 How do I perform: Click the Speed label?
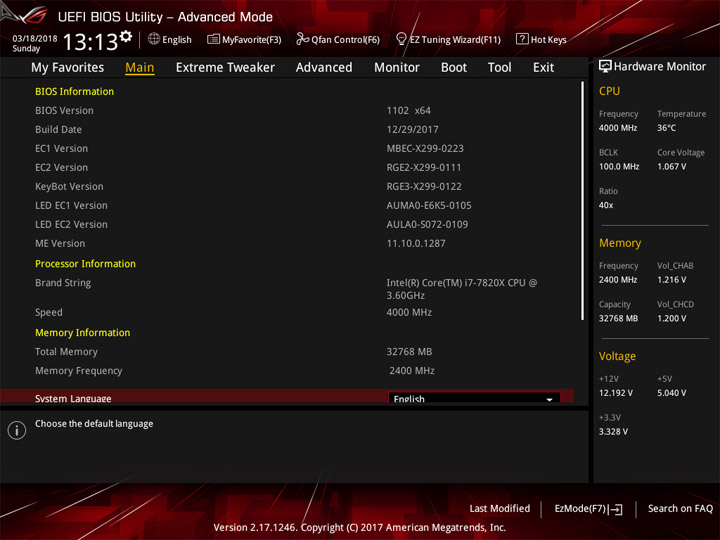coord(49,312)
